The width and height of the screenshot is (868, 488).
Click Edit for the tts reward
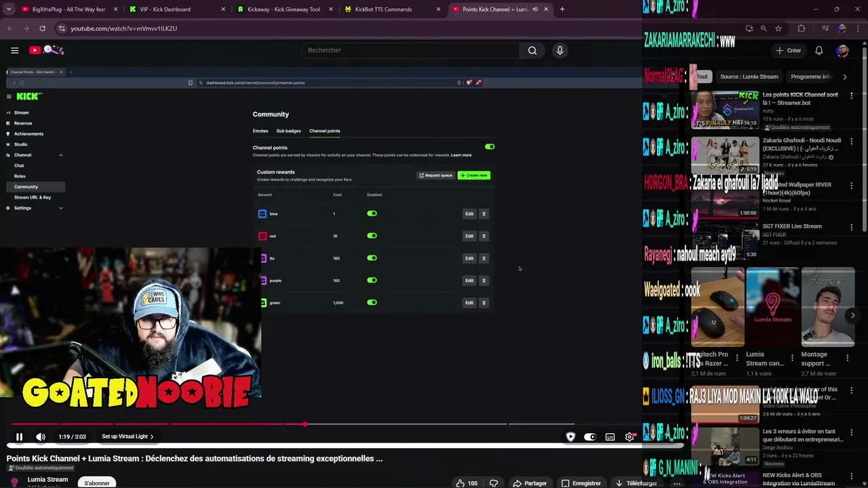click(x=469, y=258)
